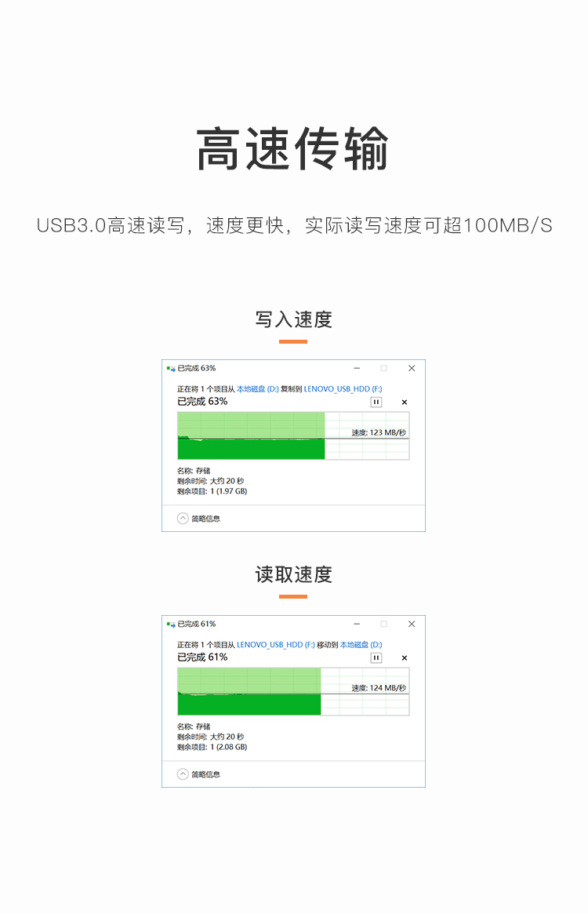Open 本地磁盘 (D:) source link in 63% dialog

pos(257,388)
